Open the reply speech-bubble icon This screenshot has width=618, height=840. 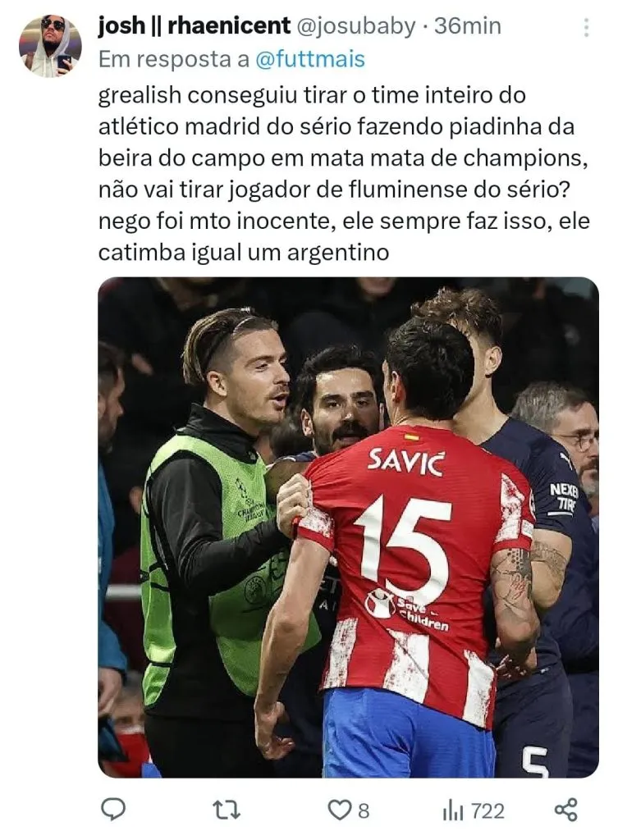point(113,810)
